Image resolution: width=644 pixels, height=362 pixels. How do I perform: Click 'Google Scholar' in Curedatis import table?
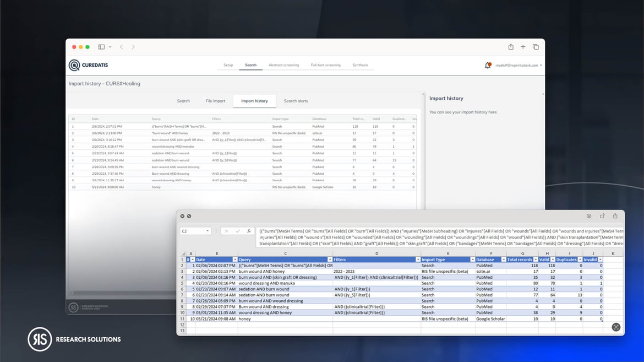tap(323, 187)
